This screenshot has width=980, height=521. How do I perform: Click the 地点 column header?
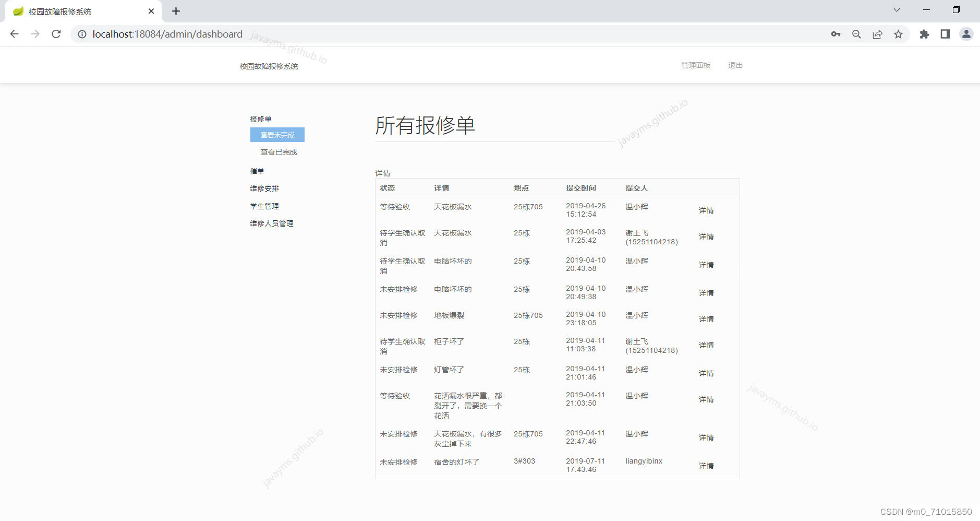(521, 188)
